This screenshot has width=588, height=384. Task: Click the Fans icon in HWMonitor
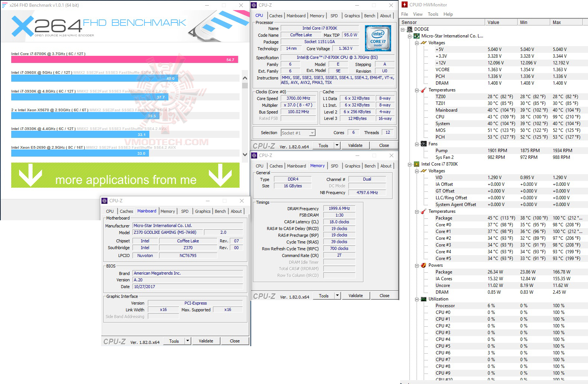point(424,144)
